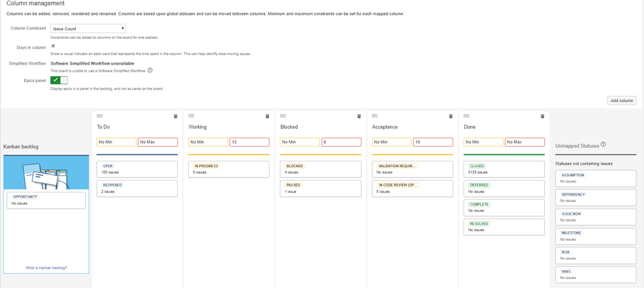Click the Unmapped Statuses heading text
644x288 pixels.
tap(577, 146)
